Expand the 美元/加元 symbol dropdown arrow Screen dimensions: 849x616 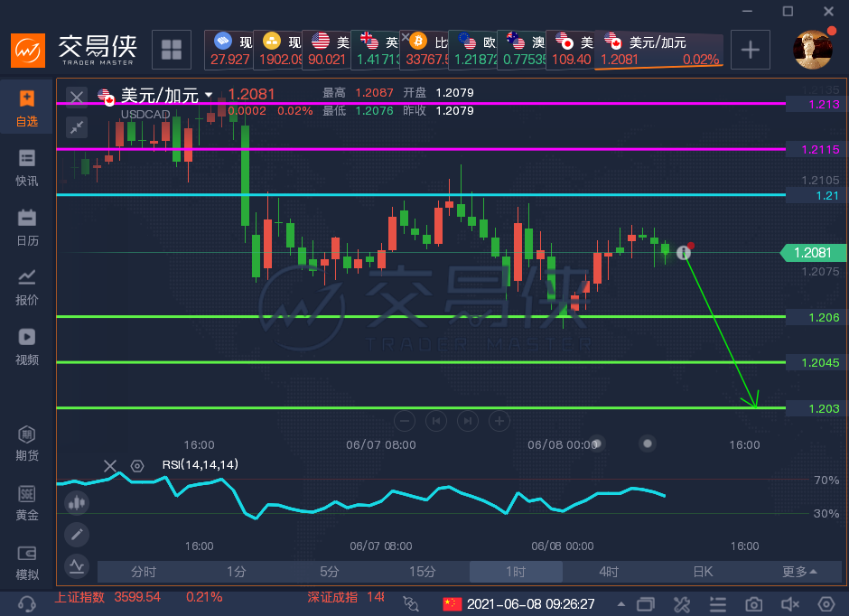point(209,95)
